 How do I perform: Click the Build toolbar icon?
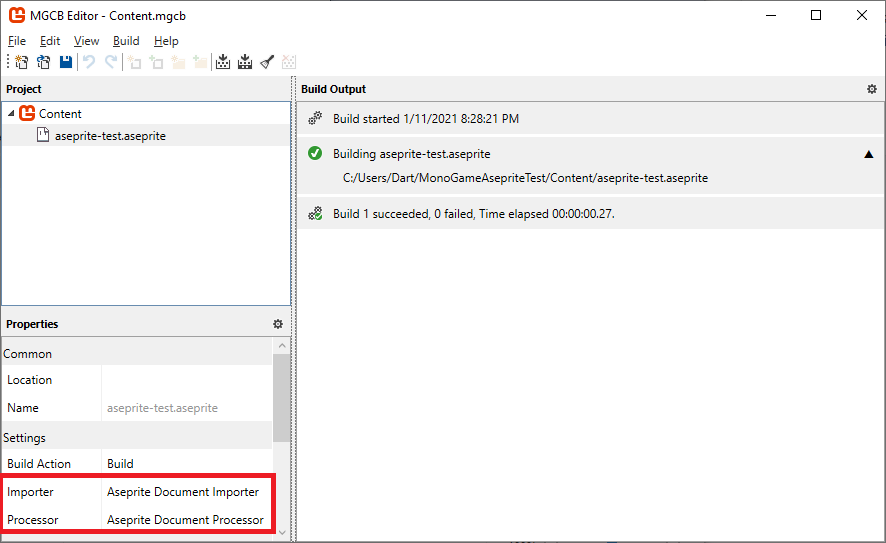(223, 62)
